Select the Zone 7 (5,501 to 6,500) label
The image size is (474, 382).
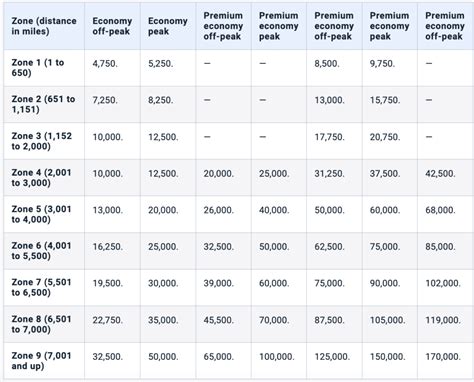pyautogui.click(x=41, y=287)
